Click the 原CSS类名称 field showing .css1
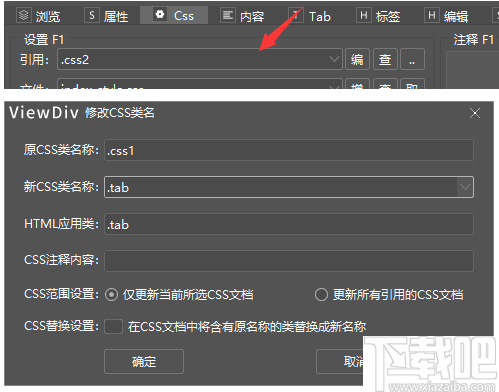The height and width of the screenshot is (392, 499). (x=289, y=150)
